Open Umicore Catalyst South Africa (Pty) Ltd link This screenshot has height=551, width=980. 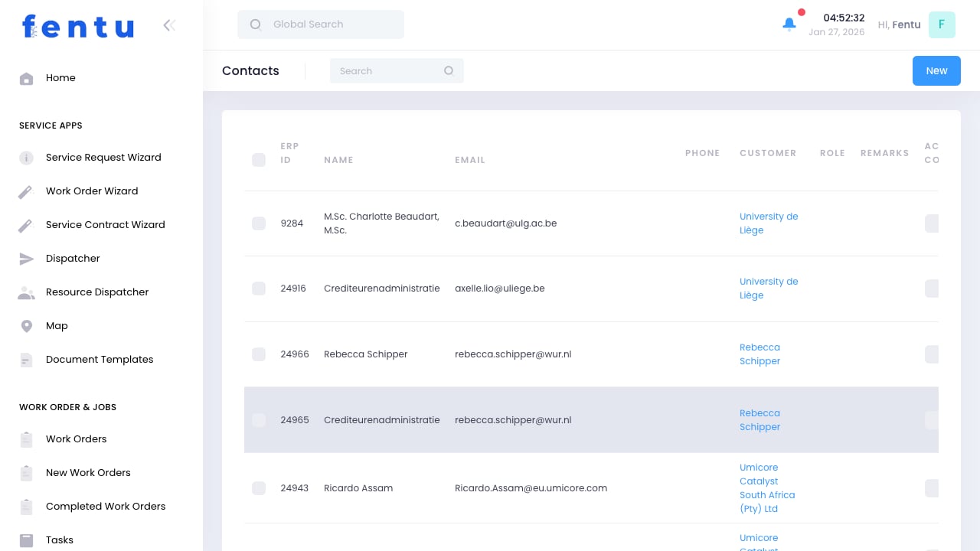767,488
